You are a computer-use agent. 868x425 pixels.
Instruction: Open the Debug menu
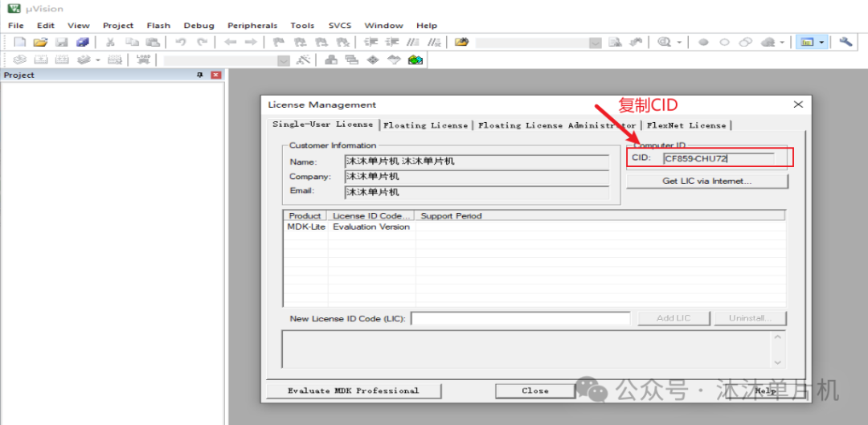(199, 26)
